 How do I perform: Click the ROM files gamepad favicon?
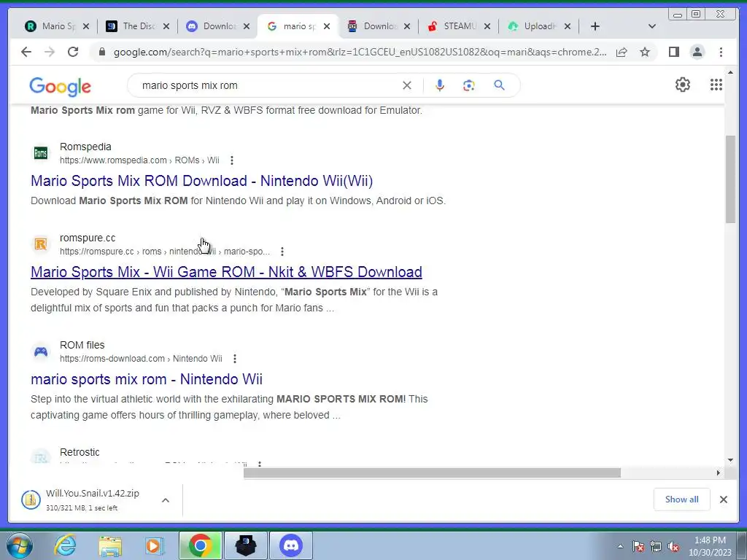point(41,351)
